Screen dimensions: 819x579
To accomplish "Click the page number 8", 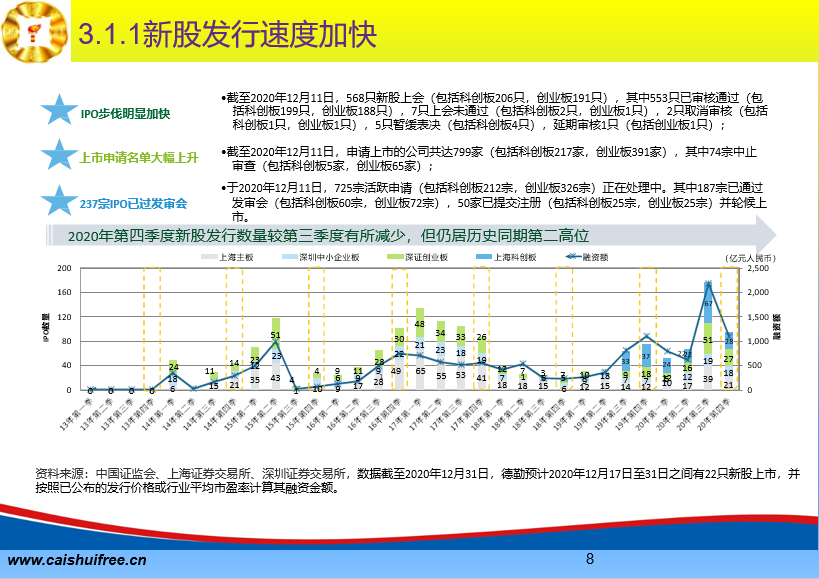I will click(590, 559).
